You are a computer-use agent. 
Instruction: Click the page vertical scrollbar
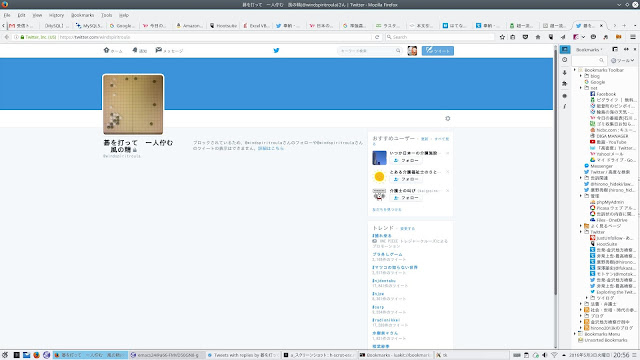point(556,171)
